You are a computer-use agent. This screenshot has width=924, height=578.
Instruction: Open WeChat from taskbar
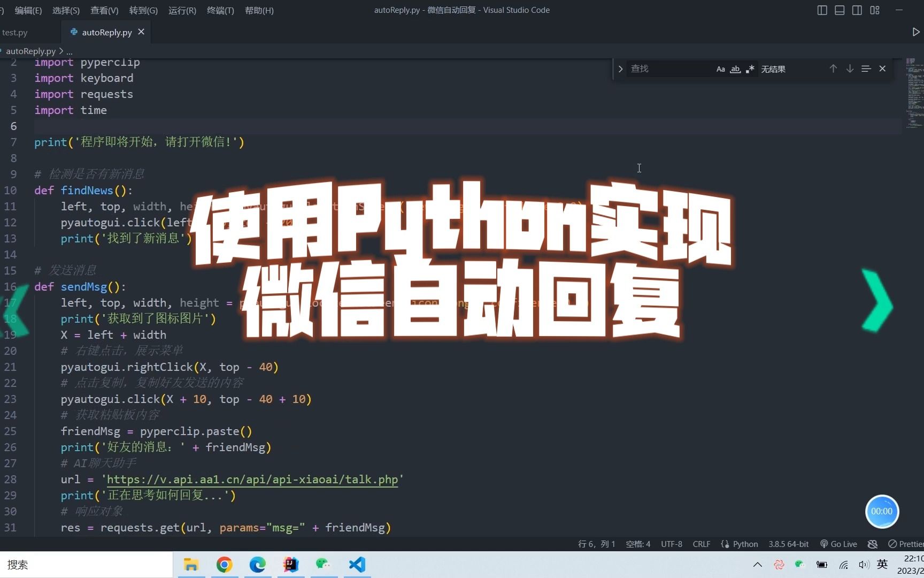click(x=324, y=565)
